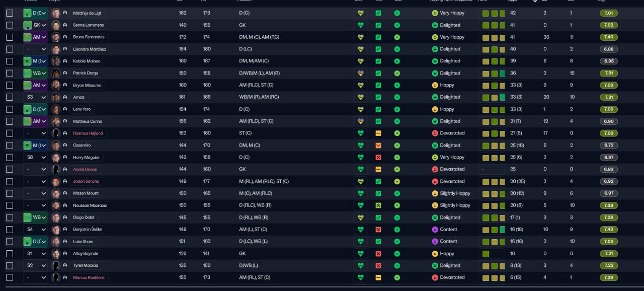Select the checkbox for André Onana's row
The height and width of the screenshot is (291, 644).
point(10,170)
